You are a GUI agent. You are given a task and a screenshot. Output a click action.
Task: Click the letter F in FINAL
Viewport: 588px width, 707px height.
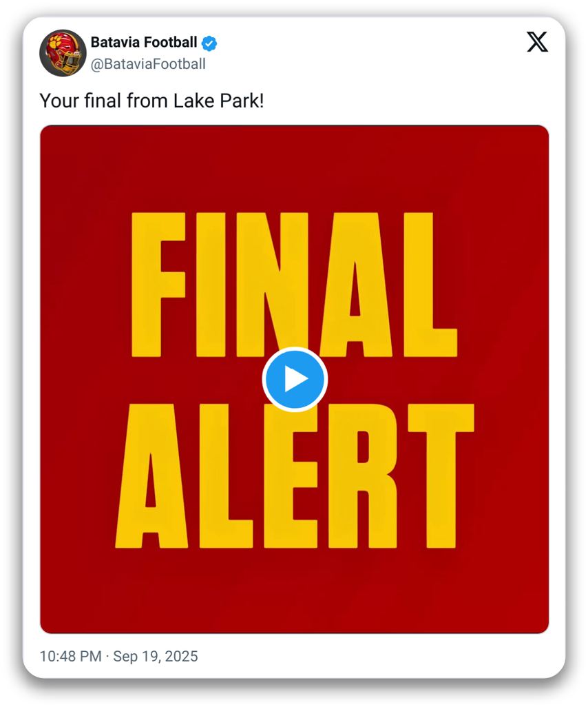[158, 285]
